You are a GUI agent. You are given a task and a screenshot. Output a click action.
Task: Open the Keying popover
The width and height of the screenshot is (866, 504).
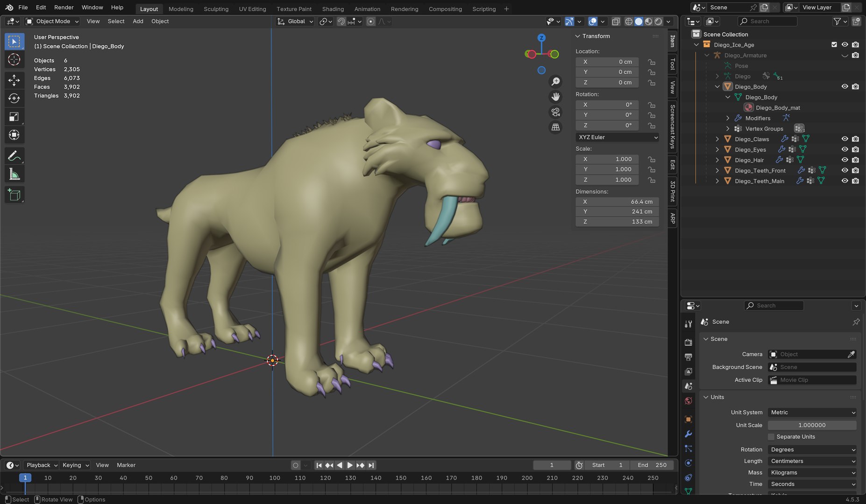[75, 465]
